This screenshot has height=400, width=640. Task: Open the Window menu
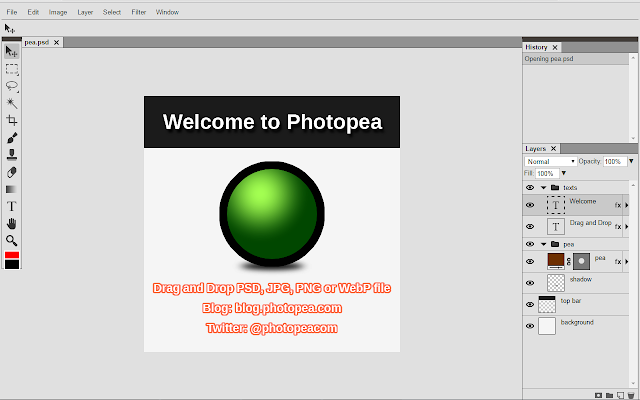(167, 12)
